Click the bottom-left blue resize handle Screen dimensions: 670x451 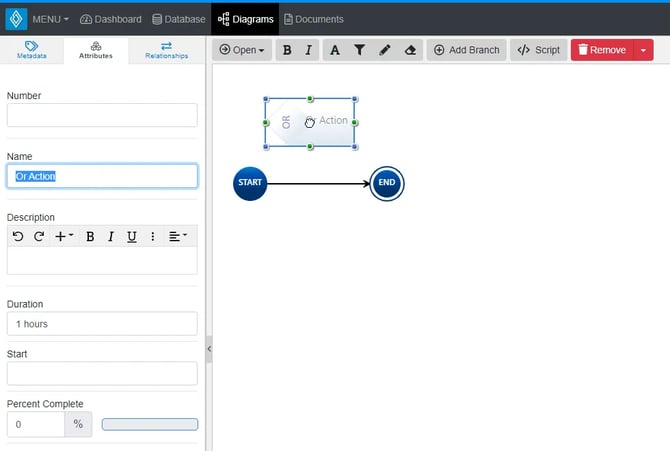click(x=266, y=147)
